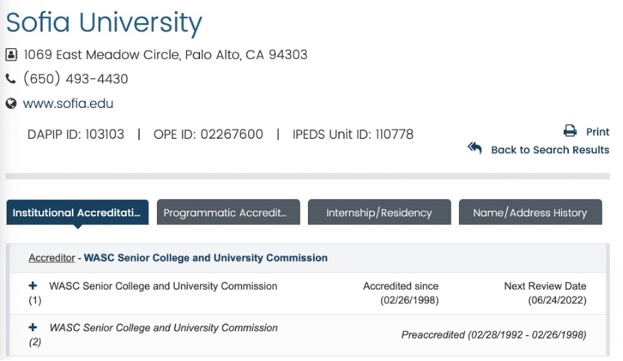Click the Preaccredited date range text

click(493, 335)
